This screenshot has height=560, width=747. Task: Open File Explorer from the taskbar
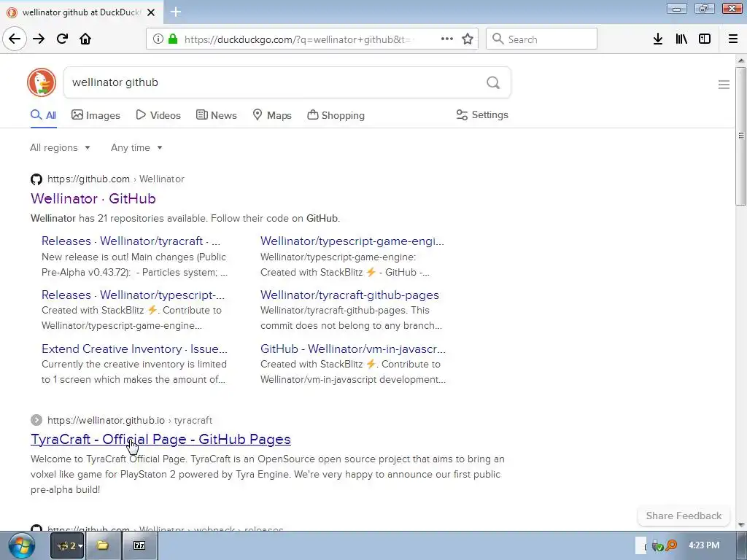point(102,545)
